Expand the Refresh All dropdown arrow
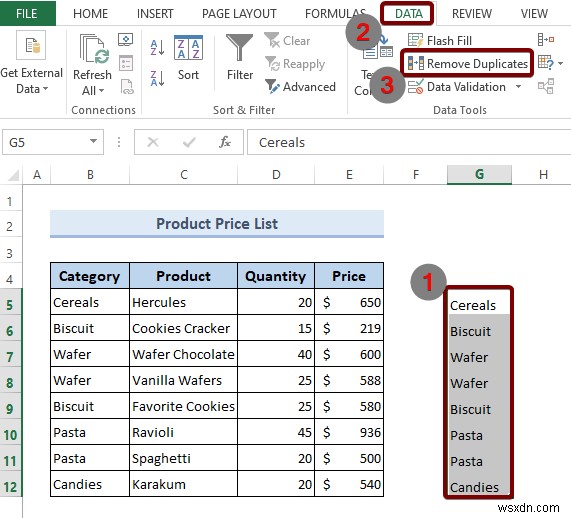 [102, 90]
